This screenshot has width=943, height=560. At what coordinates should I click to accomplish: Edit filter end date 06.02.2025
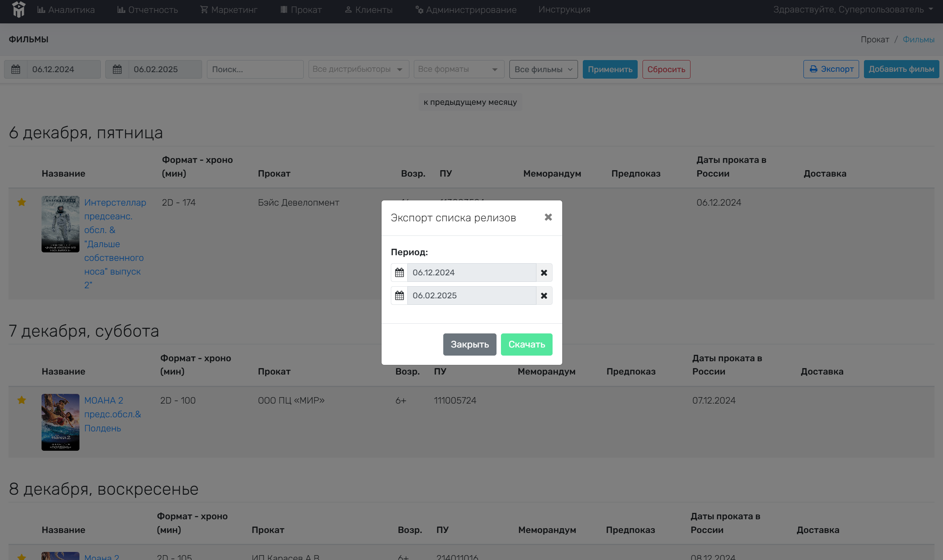point(165,69)
